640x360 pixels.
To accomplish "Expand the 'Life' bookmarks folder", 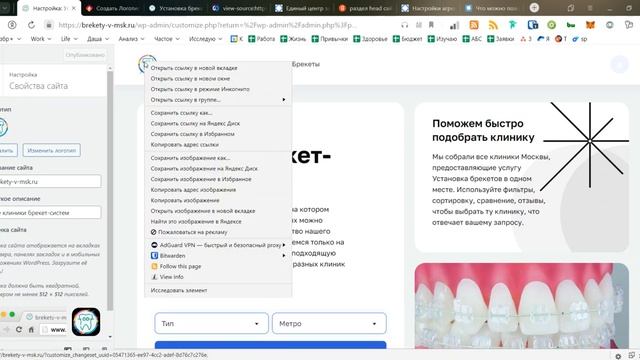I will point(69,39).
